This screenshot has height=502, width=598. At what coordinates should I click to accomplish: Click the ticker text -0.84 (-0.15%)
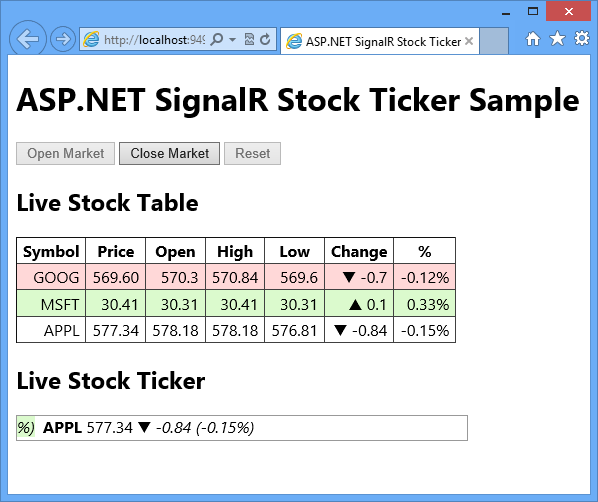[205, 428]
